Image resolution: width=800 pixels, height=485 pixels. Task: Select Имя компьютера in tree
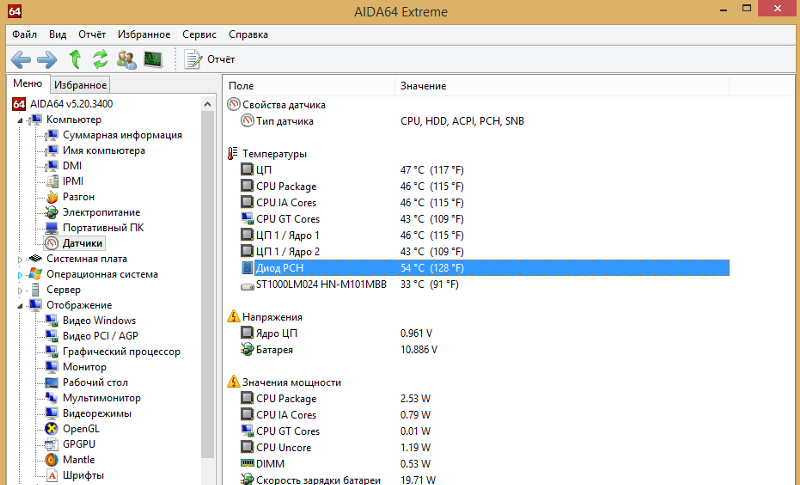[x=104, y=150]
